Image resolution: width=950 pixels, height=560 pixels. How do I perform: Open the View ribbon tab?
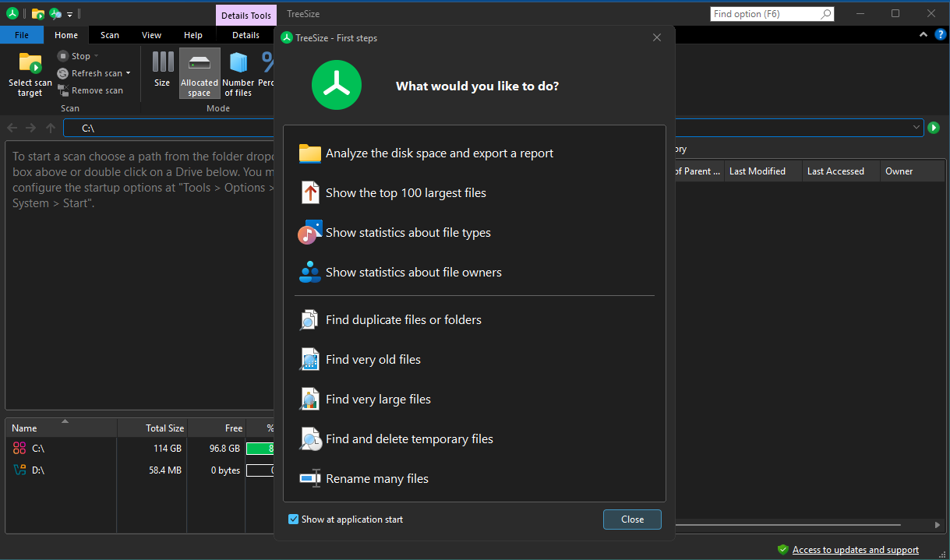(152, 35)
